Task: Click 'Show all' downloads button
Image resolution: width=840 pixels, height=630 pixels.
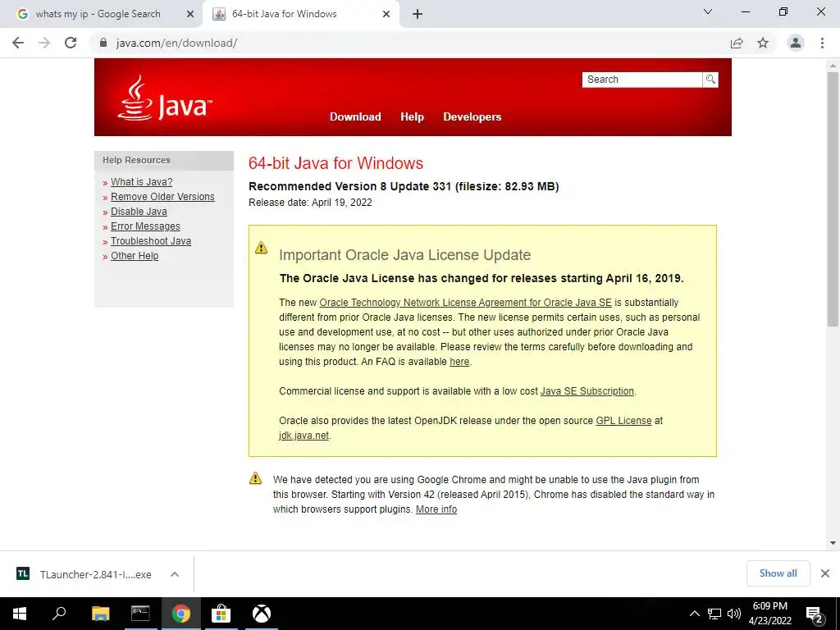Action: point(778,573)
